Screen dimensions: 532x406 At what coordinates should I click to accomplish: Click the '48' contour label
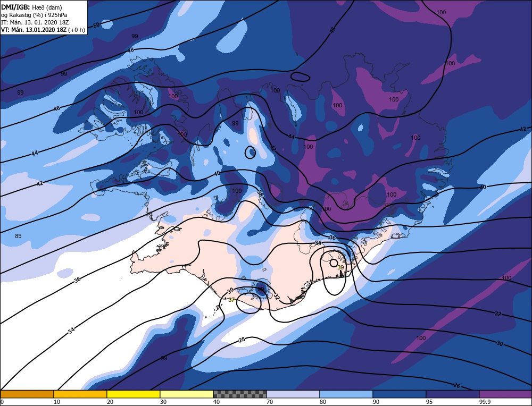coord(131,50)
